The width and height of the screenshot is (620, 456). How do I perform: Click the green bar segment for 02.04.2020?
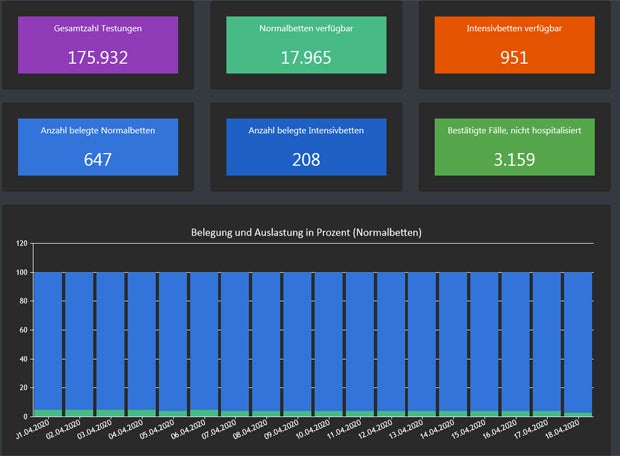(x=80, y=412)
